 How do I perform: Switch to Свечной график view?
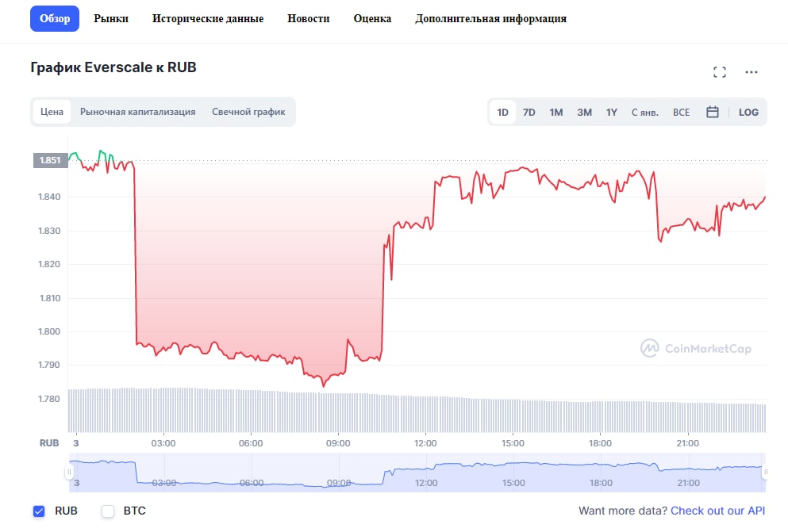coord(248,112)
